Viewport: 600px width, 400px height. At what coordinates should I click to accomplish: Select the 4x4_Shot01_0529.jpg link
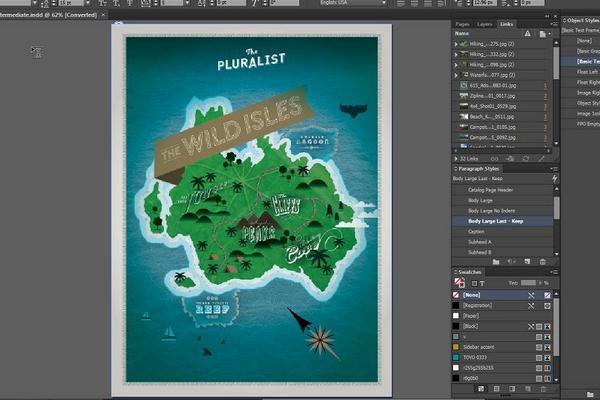502,106
